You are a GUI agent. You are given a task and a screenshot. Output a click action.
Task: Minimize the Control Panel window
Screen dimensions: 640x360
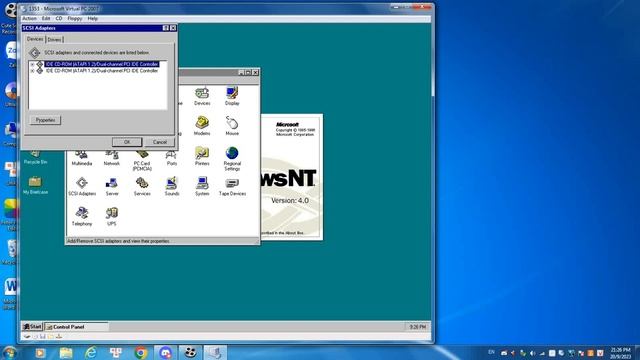pyautogui.click(x=241, y=72)
